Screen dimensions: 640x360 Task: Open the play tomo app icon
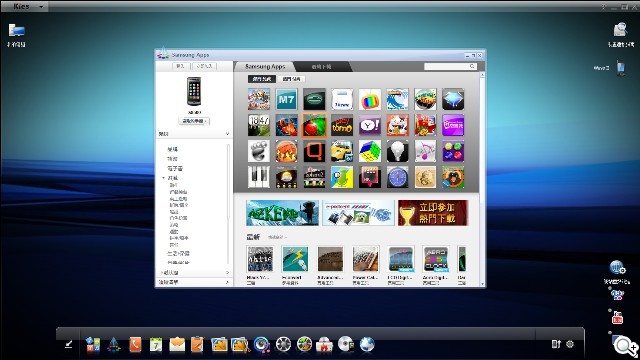[342, 125]
